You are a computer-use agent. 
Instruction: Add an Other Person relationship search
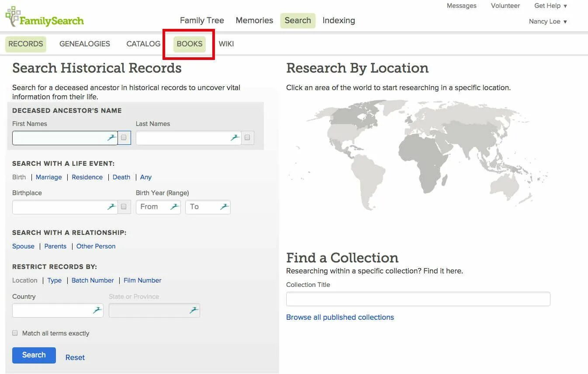tap(96, 246)
